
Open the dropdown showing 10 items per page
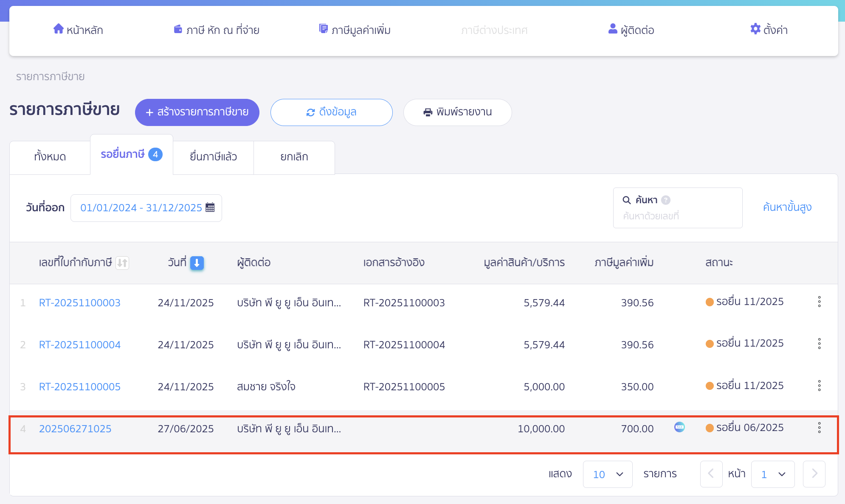pos(607,474)
